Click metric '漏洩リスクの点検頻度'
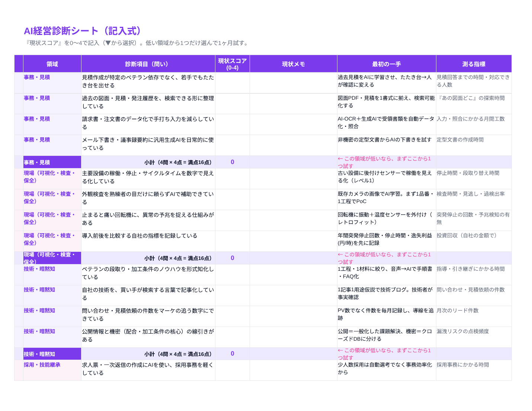 click(x=474, y=337)
